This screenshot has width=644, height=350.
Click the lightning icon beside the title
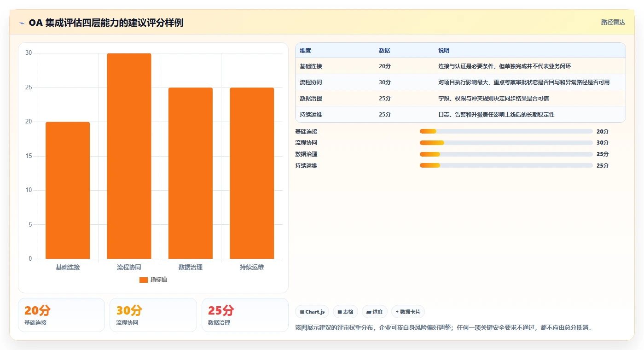(22, 23)
